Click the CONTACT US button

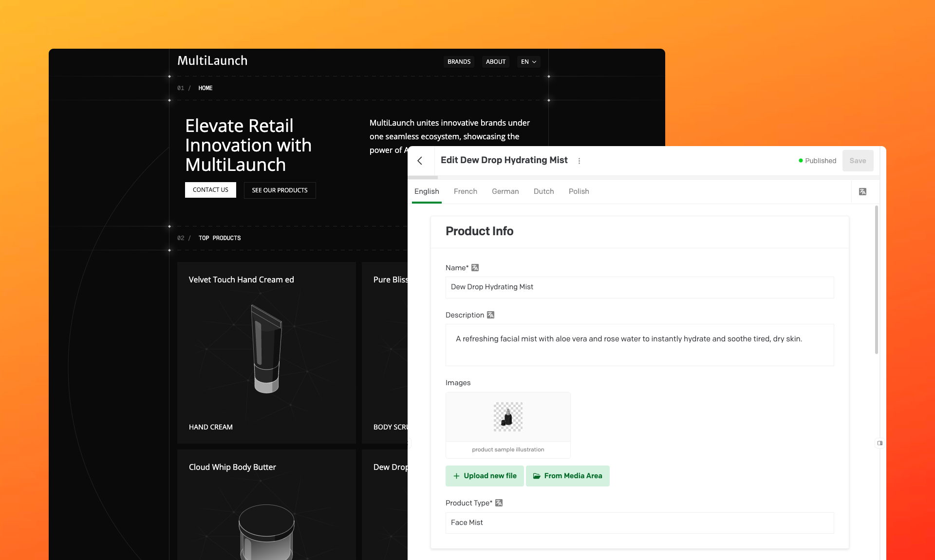click(x=210, y=190)
